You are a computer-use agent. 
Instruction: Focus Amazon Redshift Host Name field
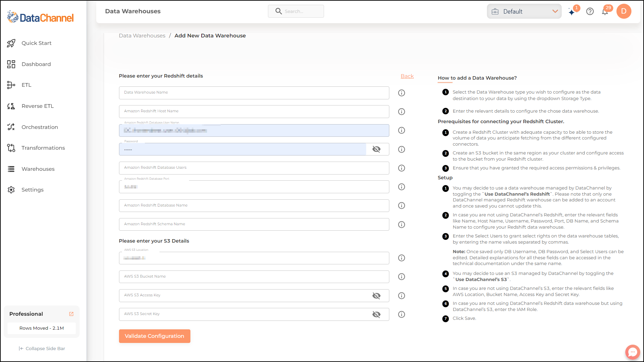point(254,111)
